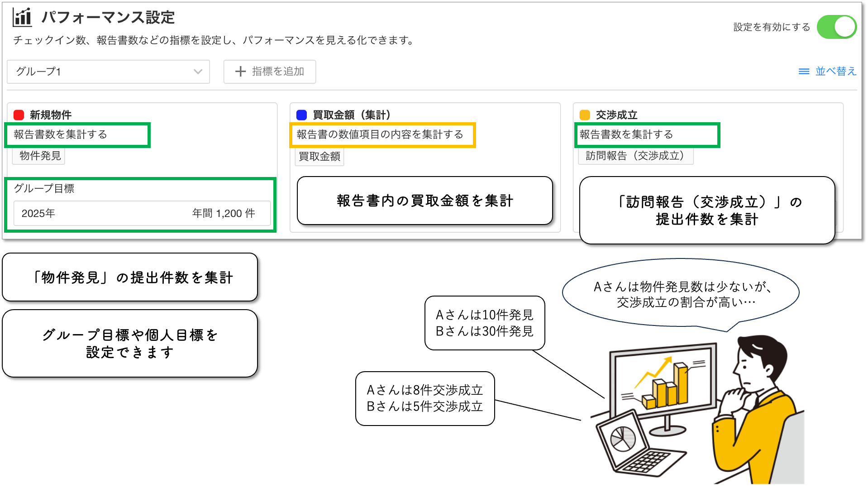Click the three-line sort icon beside 並べ替え

(804, 72)
